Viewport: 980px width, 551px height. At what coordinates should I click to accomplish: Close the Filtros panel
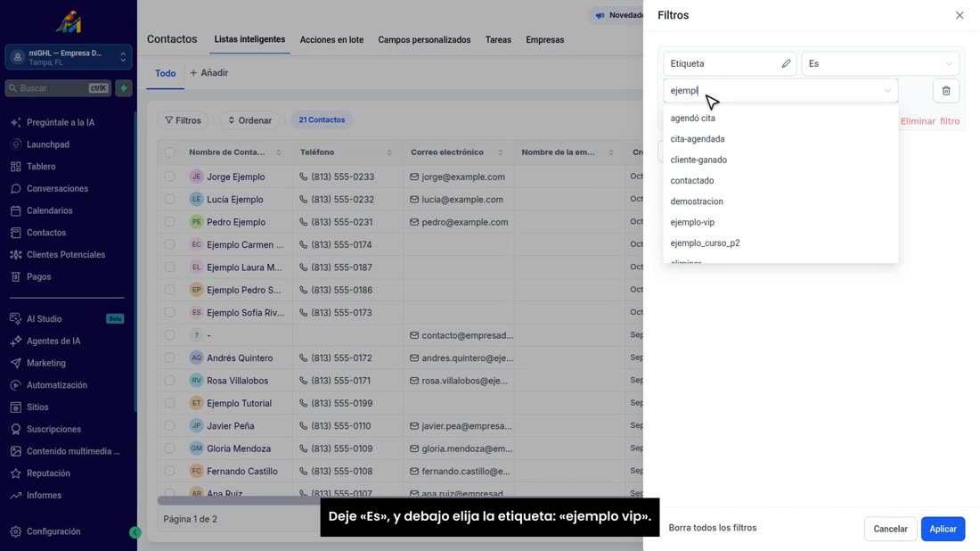coord(960,15)
